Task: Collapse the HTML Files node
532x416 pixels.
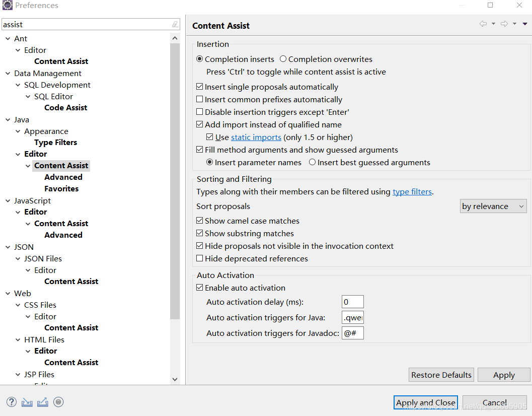Action: pos(18,339)
